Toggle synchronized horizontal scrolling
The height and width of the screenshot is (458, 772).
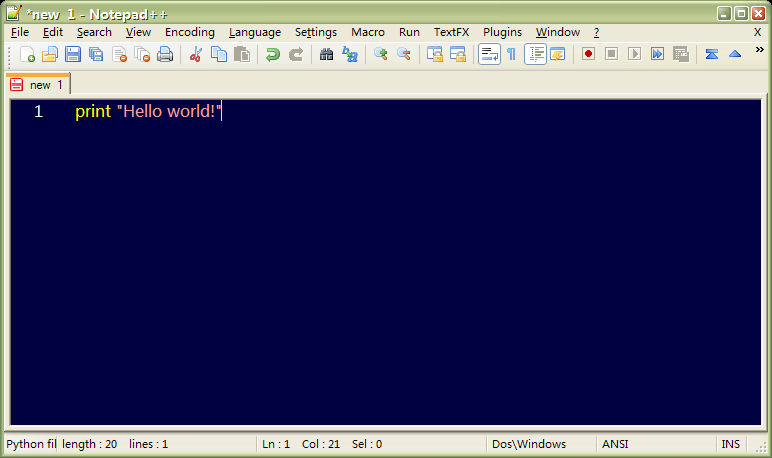point(457,54)
